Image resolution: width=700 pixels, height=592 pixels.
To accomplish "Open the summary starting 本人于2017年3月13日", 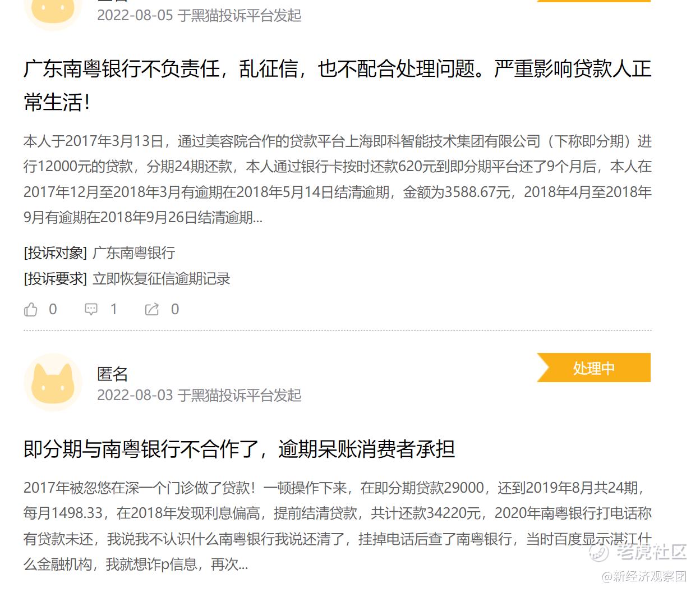I will pos(337,179).
